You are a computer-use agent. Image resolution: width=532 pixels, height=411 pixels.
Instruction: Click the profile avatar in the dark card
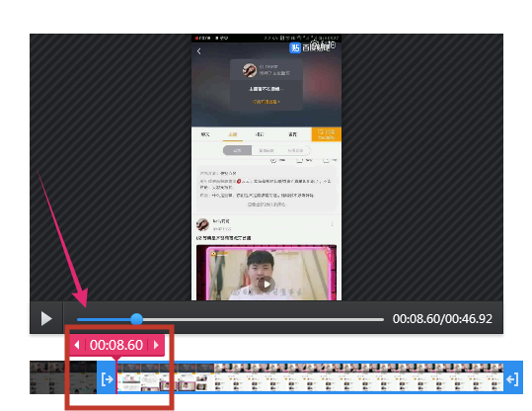pos(250,70)
